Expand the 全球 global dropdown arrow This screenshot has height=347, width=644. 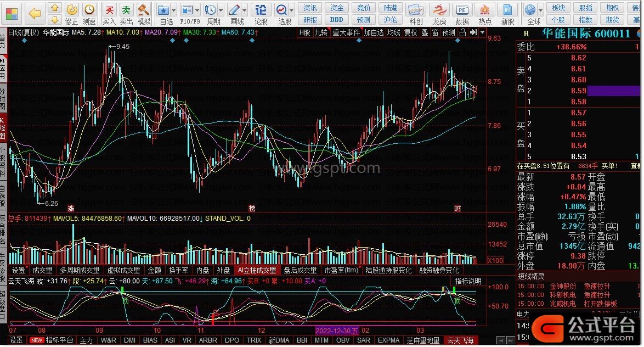(x=541, y=10)
